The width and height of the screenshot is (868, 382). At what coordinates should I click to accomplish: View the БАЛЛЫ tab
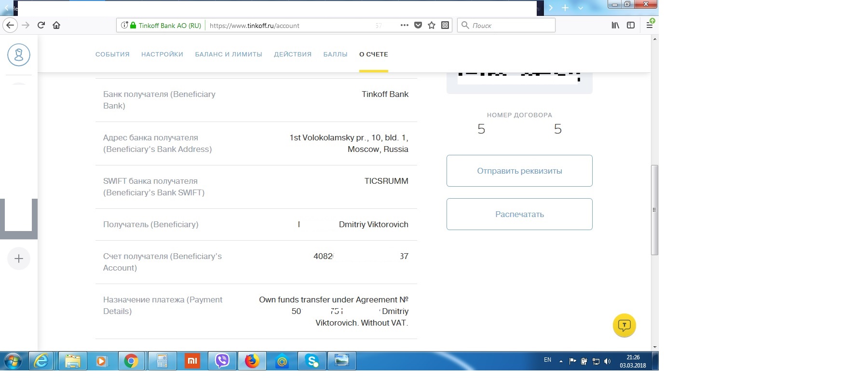pyautogui.click(x=335, y=55)
